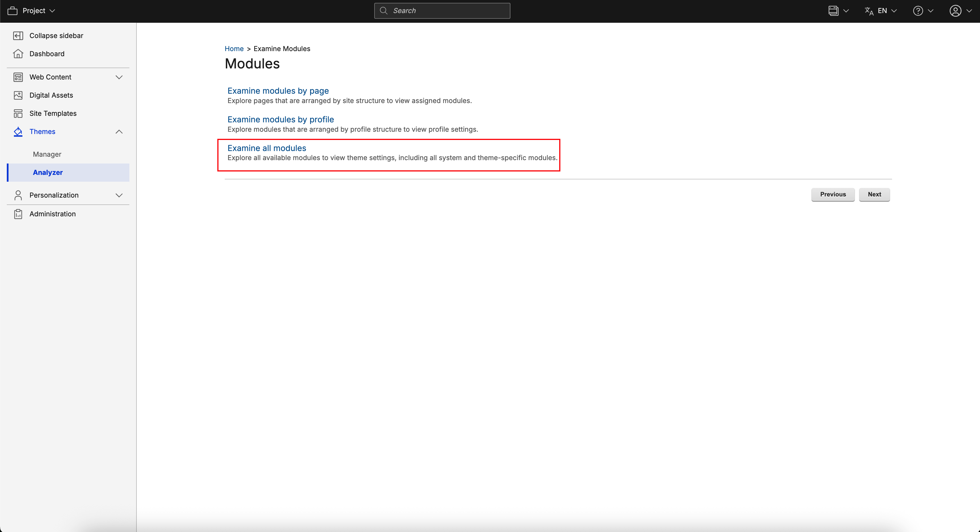Expand the Personalization section chevron
The width and height of the screenshot is (980, 532).
pyautogui.click(x=119, y=195)
